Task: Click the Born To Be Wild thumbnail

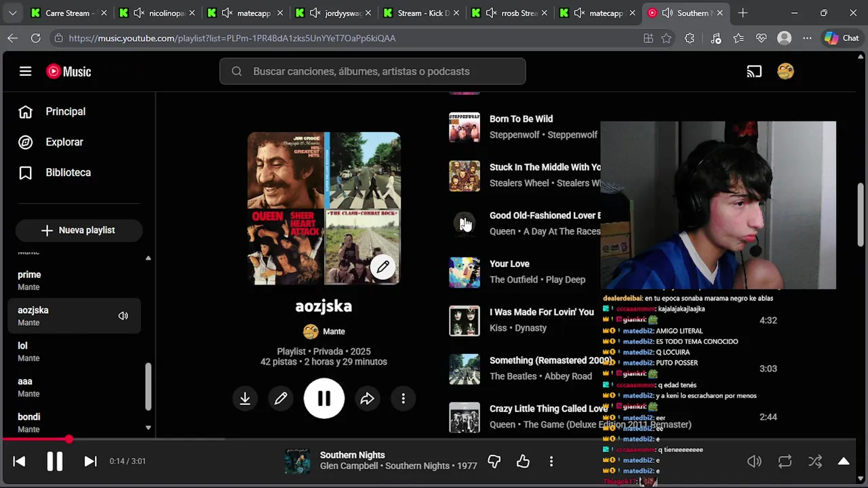Action: click(x=465, y=127)
